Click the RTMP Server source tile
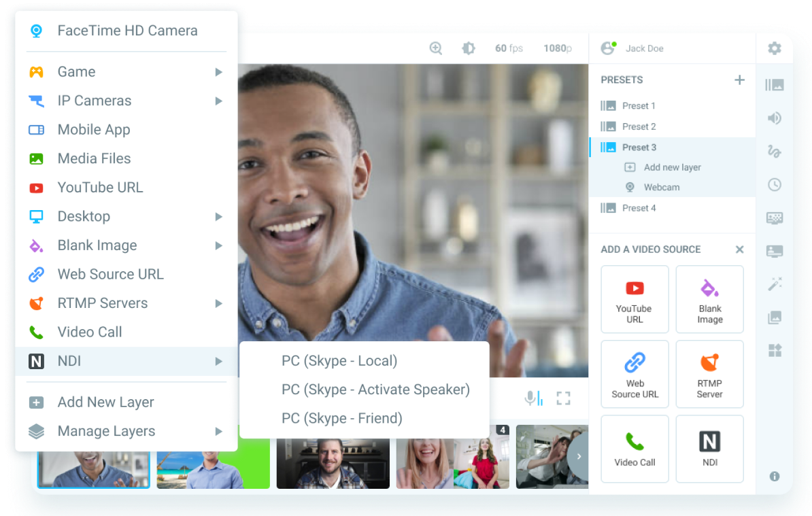The image size is (812, 516). 709,374
